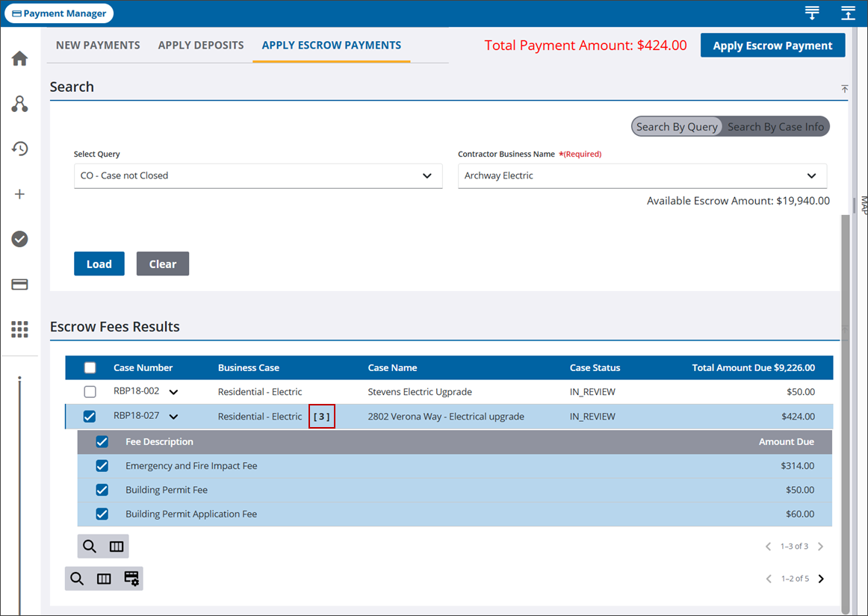
Task: Switch to the Apply Deposits tab
Action: (x=201, y=46)
